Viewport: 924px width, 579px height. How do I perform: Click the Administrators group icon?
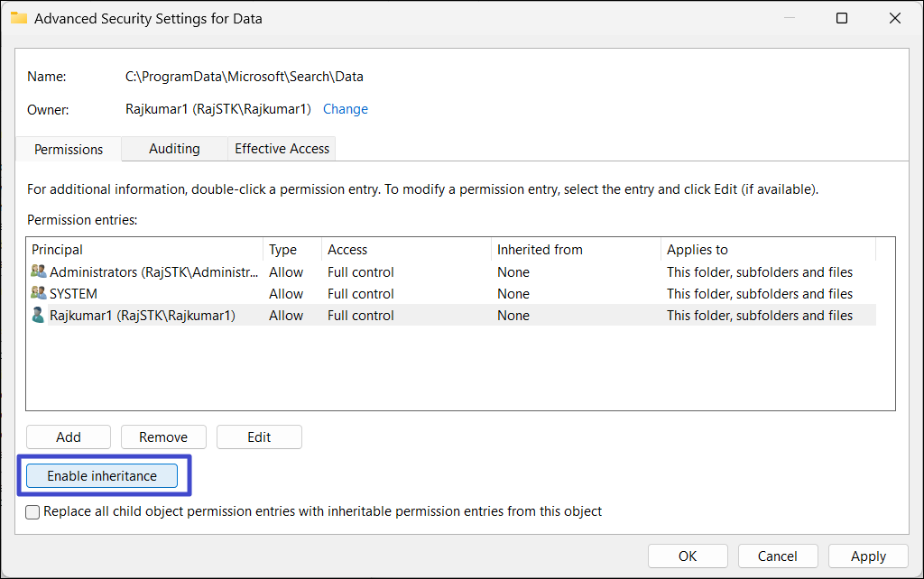pyautogui.click(x=38, y=271)
